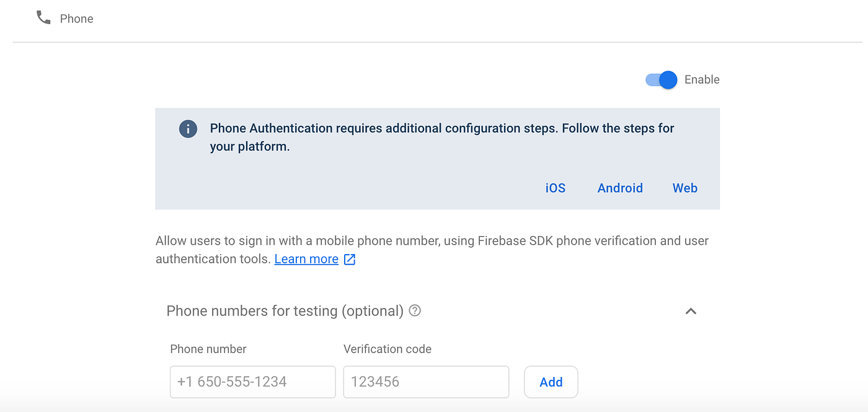Click the 'Phone numbers for testing' heading text
This screenshot has width=868, height=412.
pyautogui.click(x=285, y=311)
